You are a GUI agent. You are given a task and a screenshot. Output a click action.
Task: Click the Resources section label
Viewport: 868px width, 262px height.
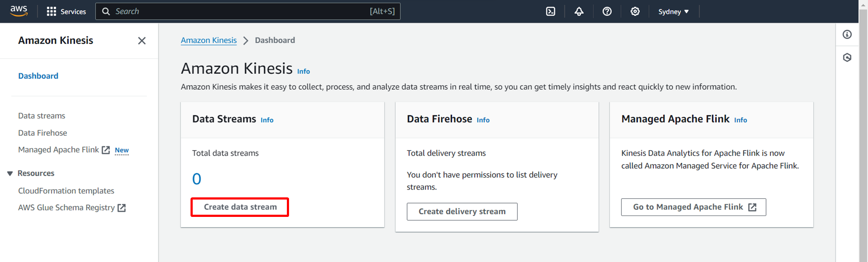click(36, 174)
